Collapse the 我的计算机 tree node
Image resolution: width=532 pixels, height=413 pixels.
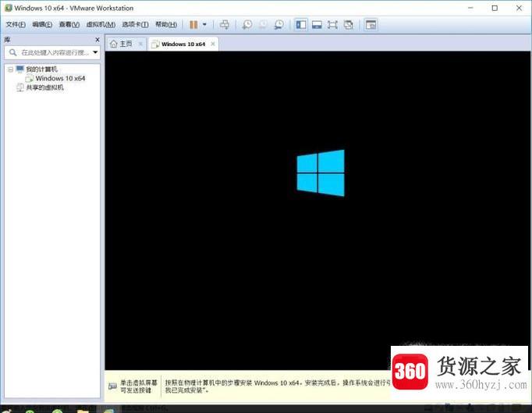pyautogui.click(x=10, y=69)
